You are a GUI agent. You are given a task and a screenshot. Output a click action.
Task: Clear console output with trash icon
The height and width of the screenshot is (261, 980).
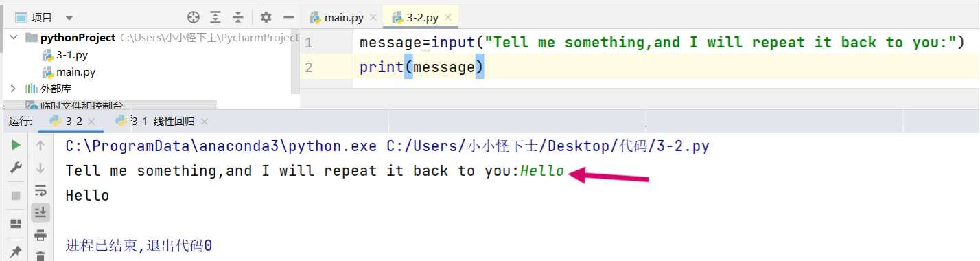[x=40, y=256]
